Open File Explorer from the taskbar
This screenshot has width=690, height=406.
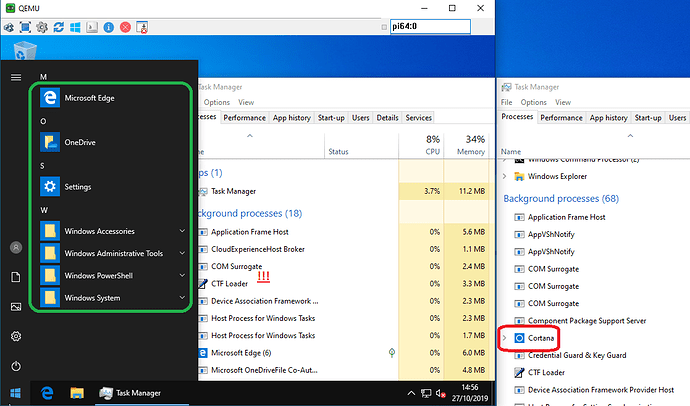coord(75,393)
